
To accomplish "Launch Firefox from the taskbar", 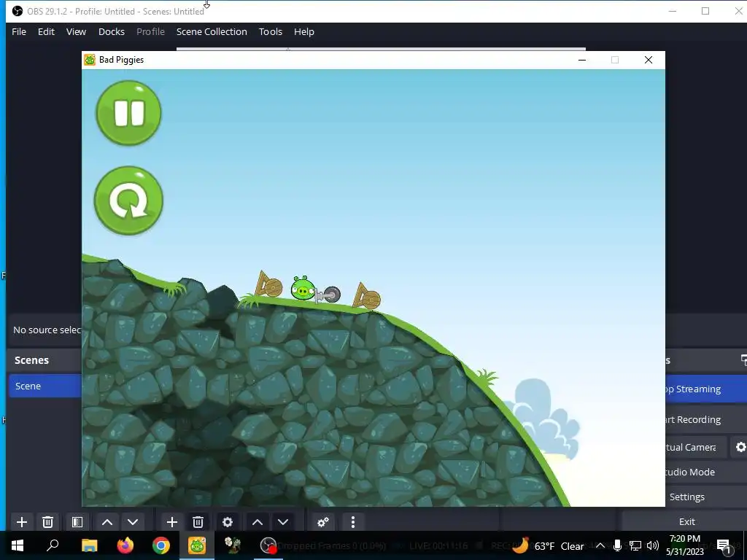I will (x=125, y=545).
